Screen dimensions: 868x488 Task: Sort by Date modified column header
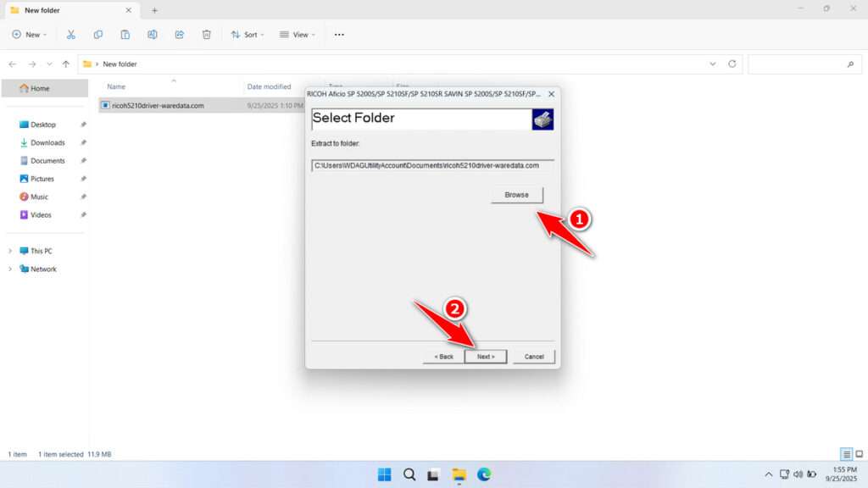pyautogui.click(x=269, y=87)
